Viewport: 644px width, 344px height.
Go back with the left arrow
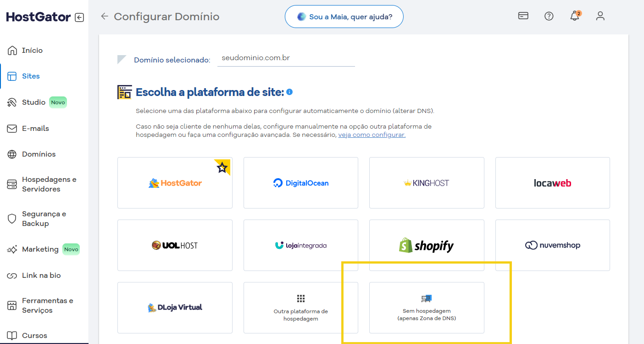(105, 17)
